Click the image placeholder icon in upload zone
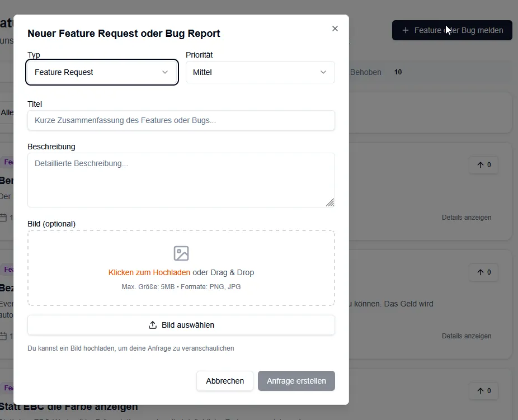 point(181,253)
